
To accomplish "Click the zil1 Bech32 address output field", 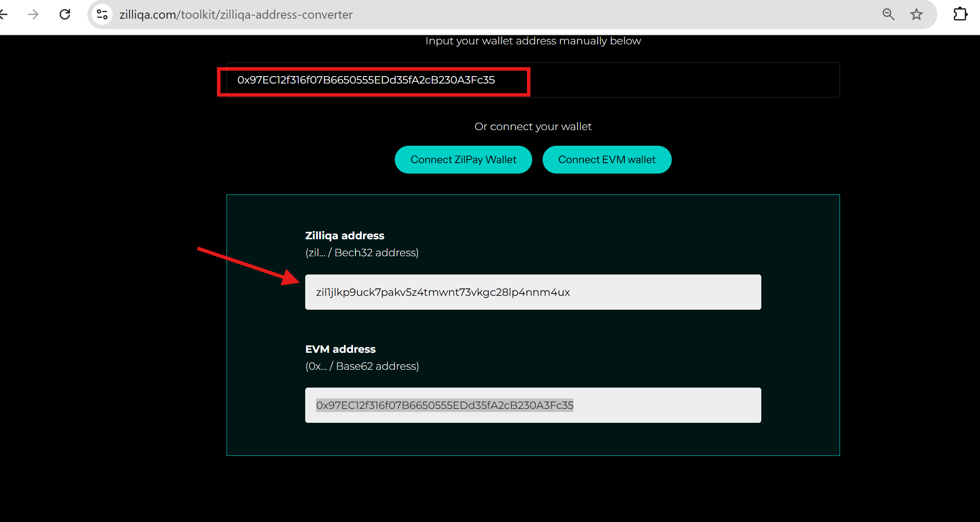I will coord(533,292).
